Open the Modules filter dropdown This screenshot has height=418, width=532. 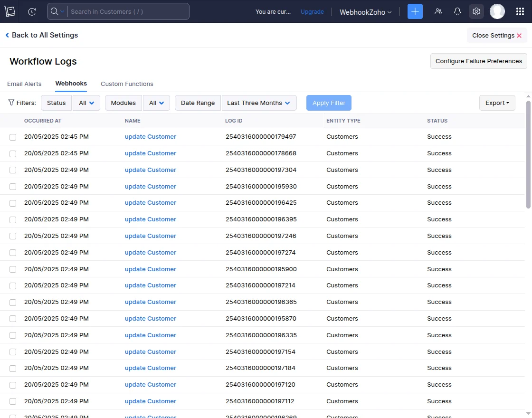[x=156, y=103]
